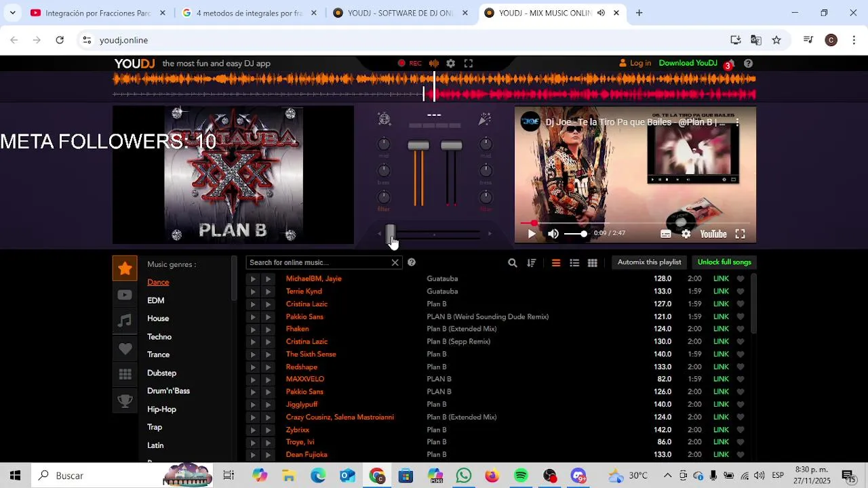The width and height of the screenshot is (868, 488).
Task: Toggle subtitles in the YouTube player
Action: (x=666, y=234)
